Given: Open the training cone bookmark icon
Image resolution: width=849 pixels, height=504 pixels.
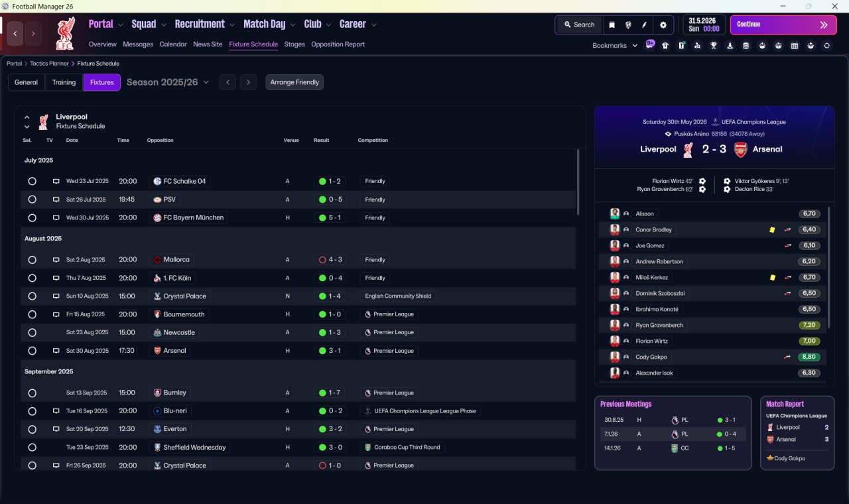Looking at the screenshot, I should (730, 46).
